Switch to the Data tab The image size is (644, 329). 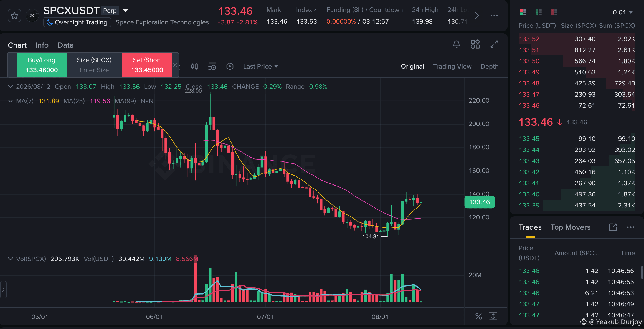[x=65, y=45]
